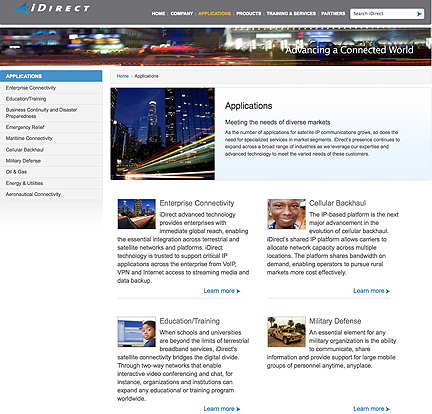Open the TRAINING & SERVICES menu item
This screenshot has height=414, width=432.
coord(291,14)
